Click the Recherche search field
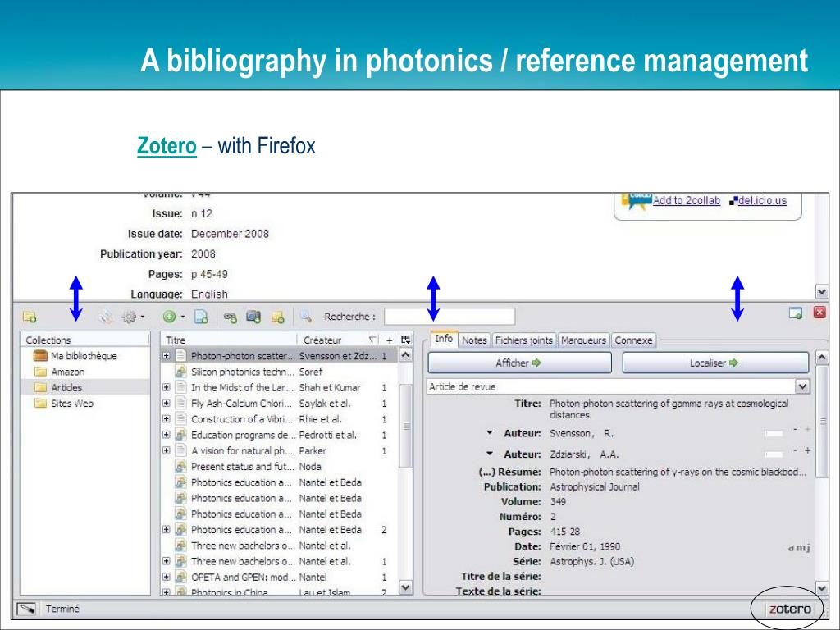This screenshot has width=840, height=630. point(450,316)
